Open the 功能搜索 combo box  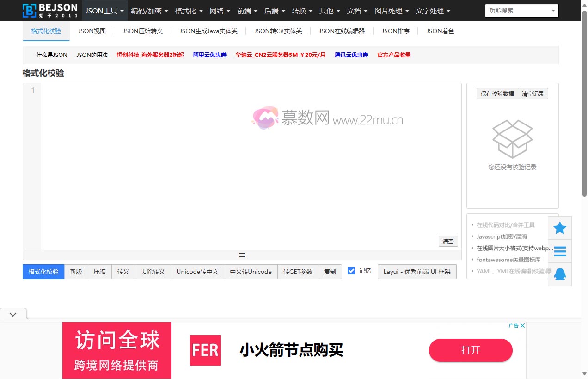coord(521,11)
